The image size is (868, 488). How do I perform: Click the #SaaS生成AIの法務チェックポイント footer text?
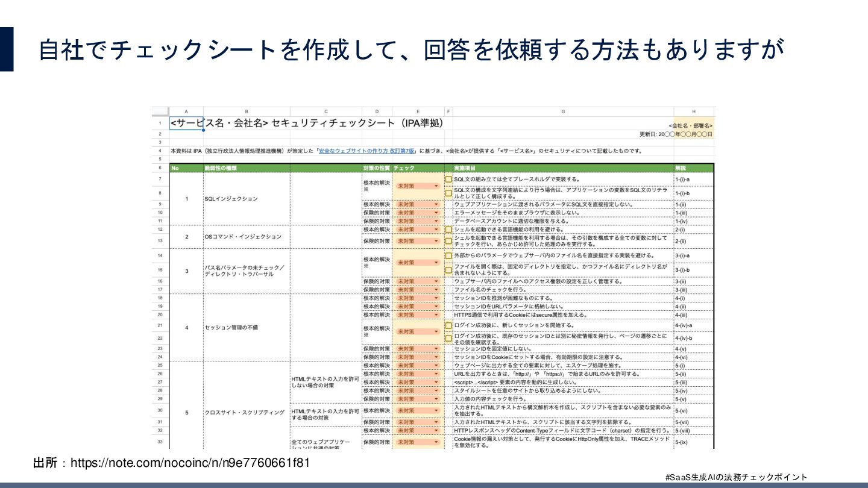736,477
